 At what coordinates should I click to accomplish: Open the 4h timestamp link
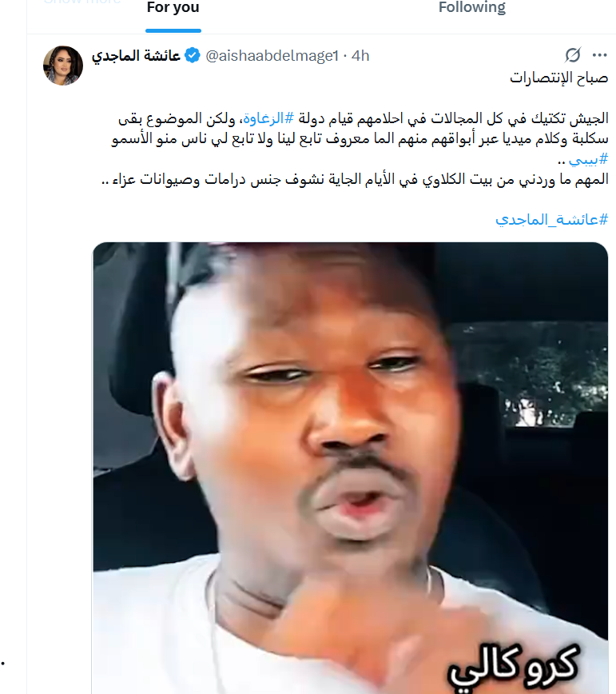360,56
